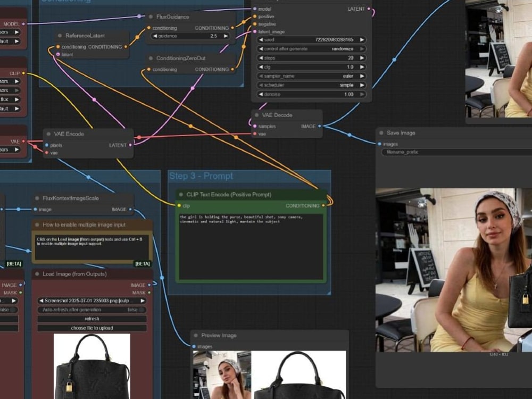The height and width of the screenshot is (399, 532).
Task: Click the refresh button in Load Image node
Action: (x=92, y=319)
